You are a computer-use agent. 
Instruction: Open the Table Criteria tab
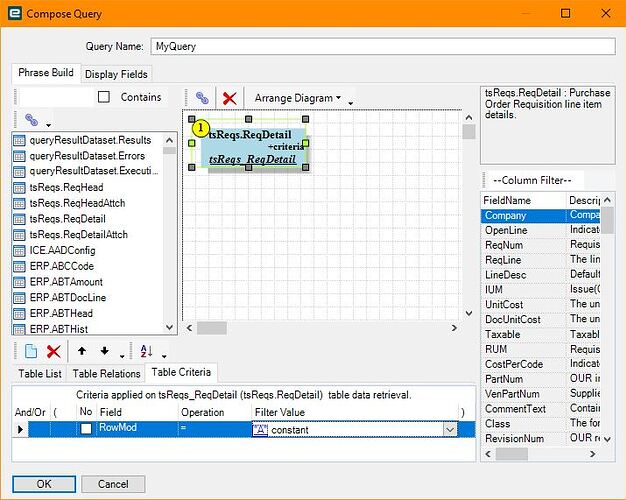181,372
